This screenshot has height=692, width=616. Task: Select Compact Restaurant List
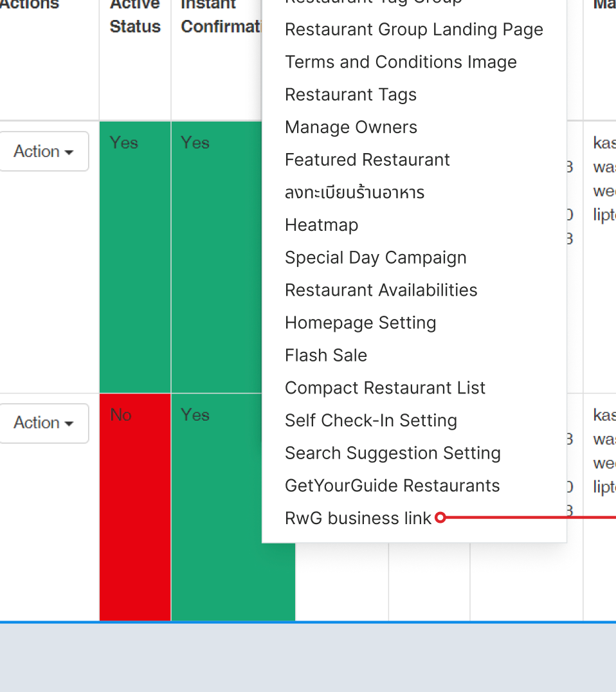tap(385, 388)
